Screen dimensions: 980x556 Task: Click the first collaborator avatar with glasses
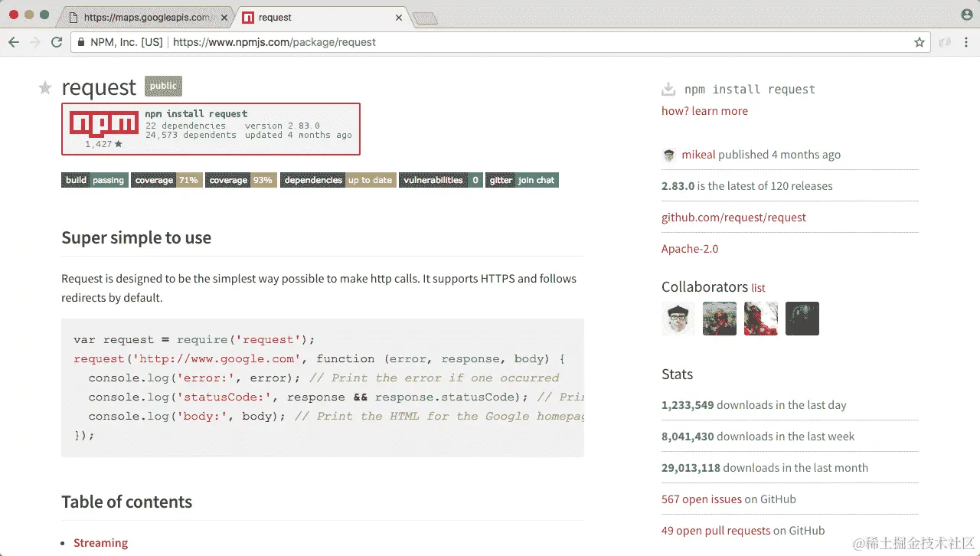678,319
